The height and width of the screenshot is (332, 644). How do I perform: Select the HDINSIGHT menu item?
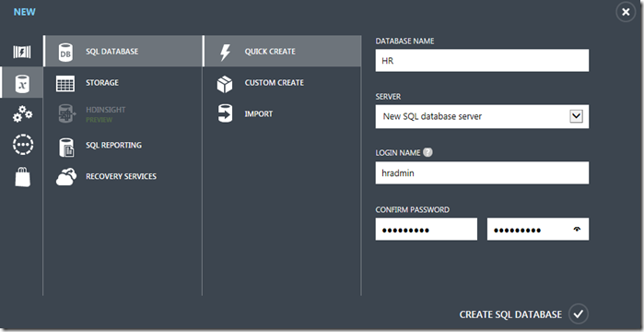123,114
